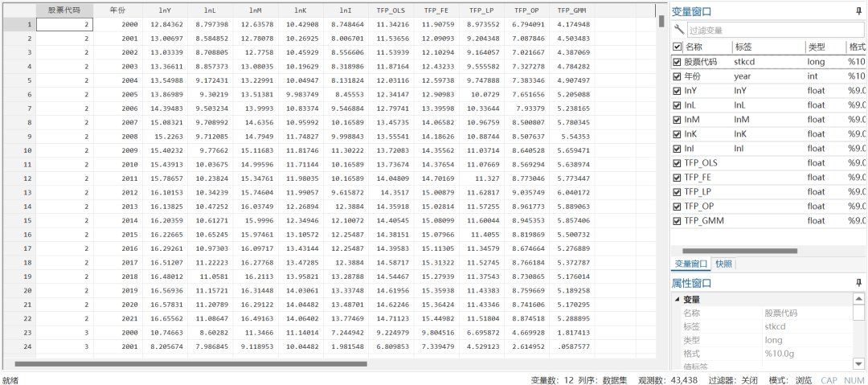The width and height of the screenshot is (868, 385).
Task: Pin the 属性窗口 panel
Action: point(859,283)
